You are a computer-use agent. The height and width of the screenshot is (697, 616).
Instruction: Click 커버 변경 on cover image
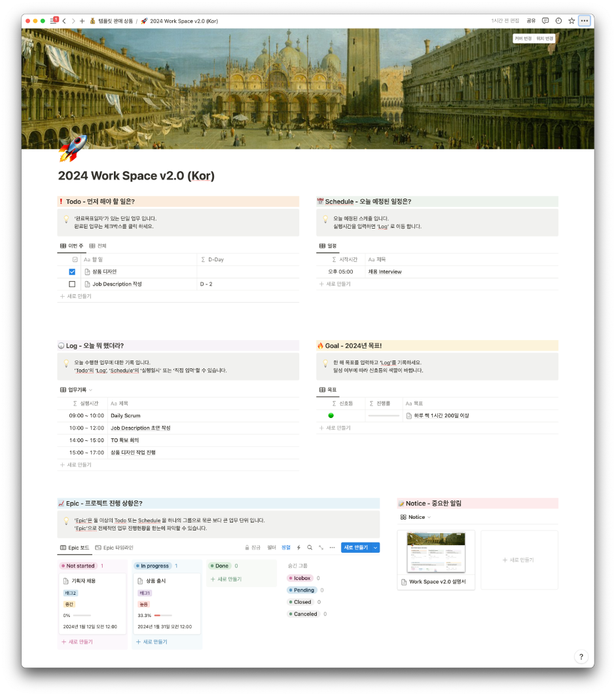point(523,39)
